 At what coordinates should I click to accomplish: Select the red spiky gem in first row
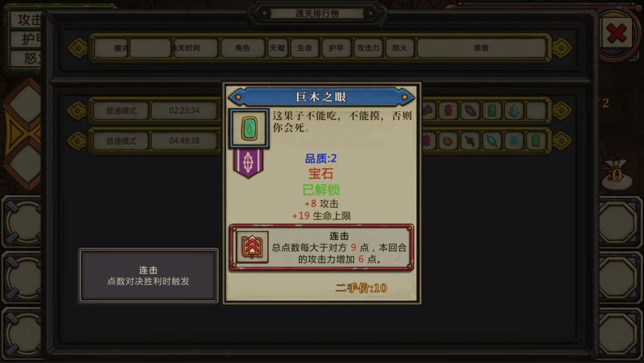[448, 110]
